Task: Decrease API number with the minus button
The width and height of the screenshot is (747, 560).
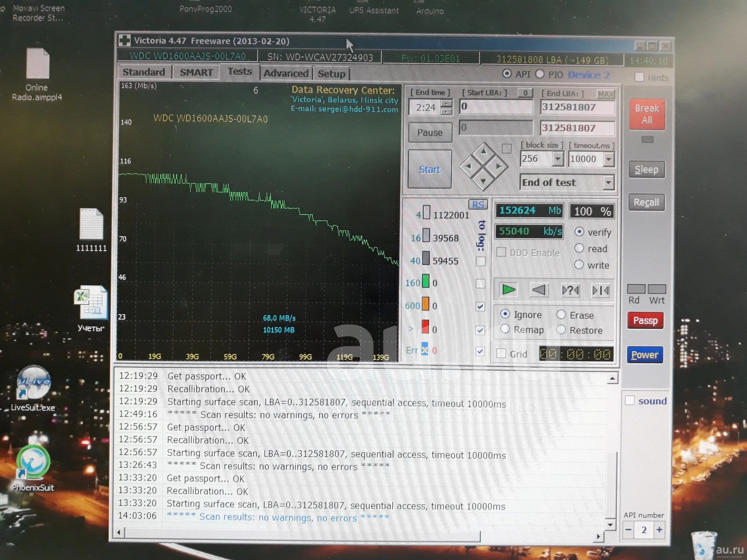Action: (628, 529)
